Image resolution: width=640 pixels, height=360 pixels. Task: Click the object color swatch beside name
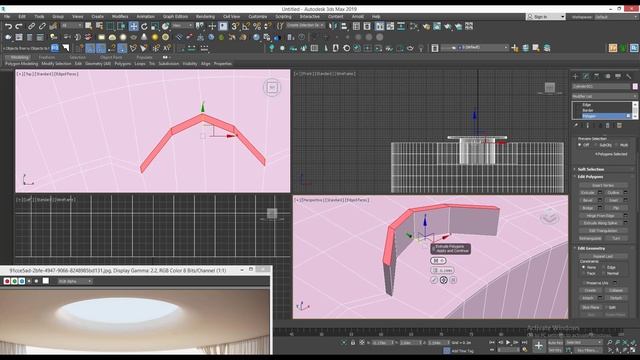635,87
